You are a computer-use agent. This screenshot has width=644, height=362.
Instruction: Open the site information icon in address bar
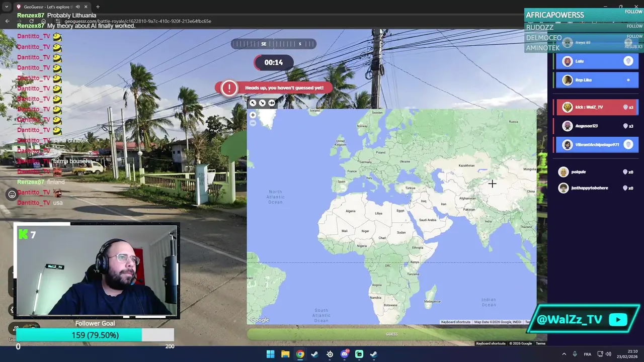point(58,21)
